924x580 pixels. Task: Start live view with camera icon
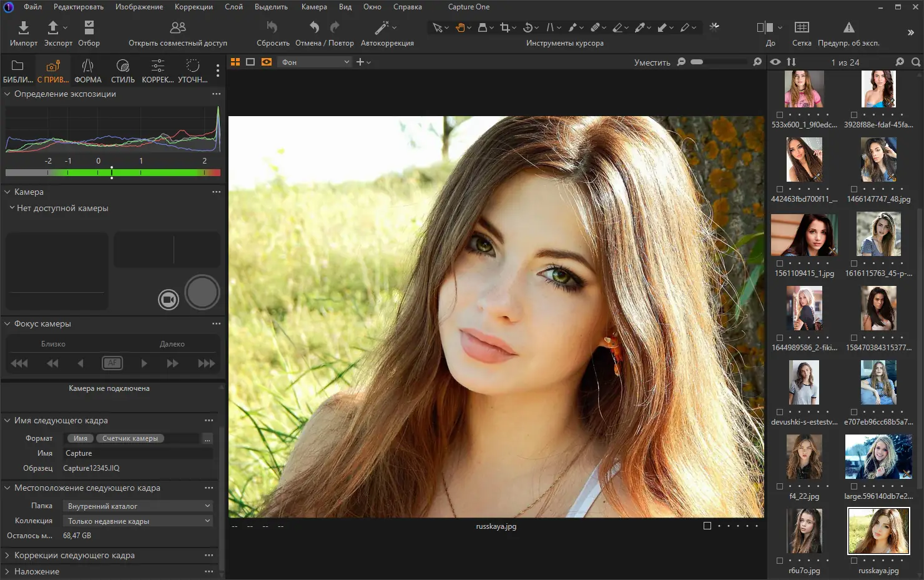coord(168,300)
